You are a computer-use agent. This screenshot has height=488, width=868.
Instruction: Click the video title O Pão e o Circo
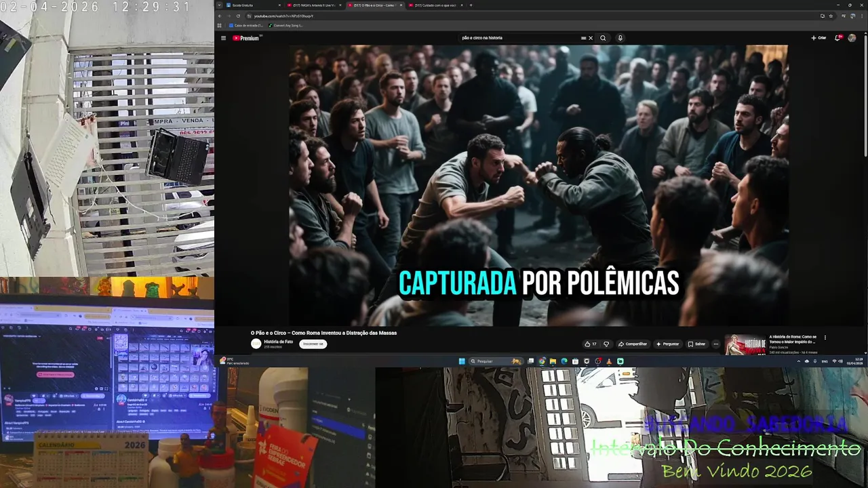323,333
